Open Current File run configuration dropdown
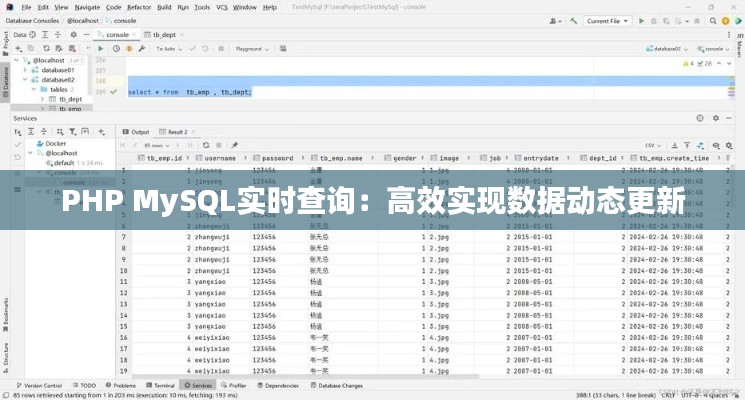This screenshot has width=745, height=400. 608,21
